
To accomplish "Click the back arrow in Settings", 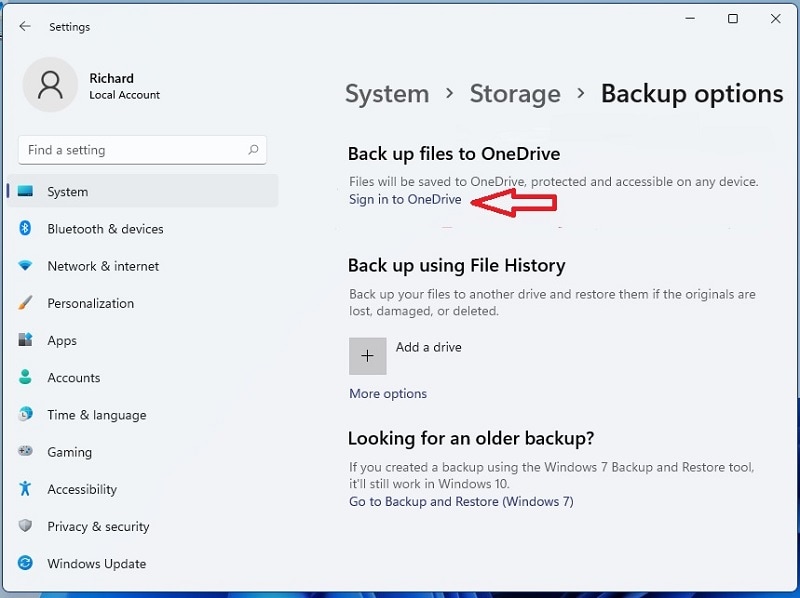I will 25,27.
